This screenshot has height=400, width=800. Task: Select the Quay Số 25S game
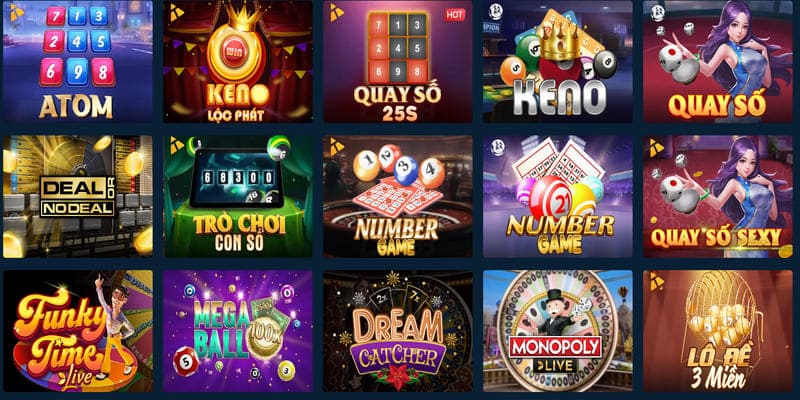[398, 61]
